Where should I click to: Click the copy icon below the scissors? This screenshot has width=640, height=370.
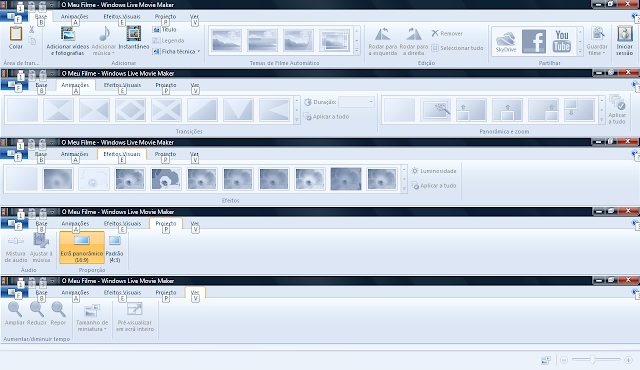point(32,40)
